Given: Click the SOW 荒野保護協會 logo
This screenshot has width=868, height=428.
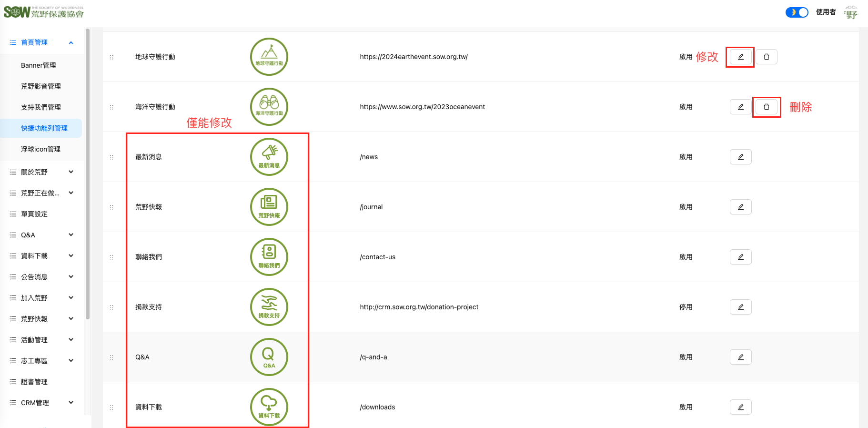Looking at the screenshot, I should coord(44,12).
